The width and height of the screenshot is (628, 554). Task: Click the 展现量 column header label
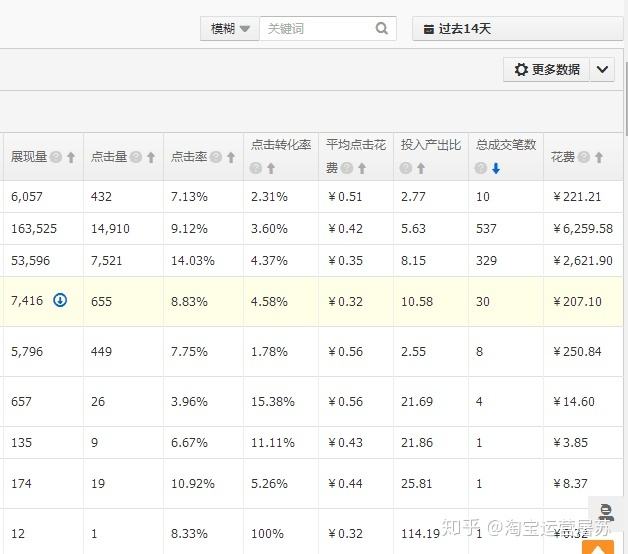pos(29,157)
